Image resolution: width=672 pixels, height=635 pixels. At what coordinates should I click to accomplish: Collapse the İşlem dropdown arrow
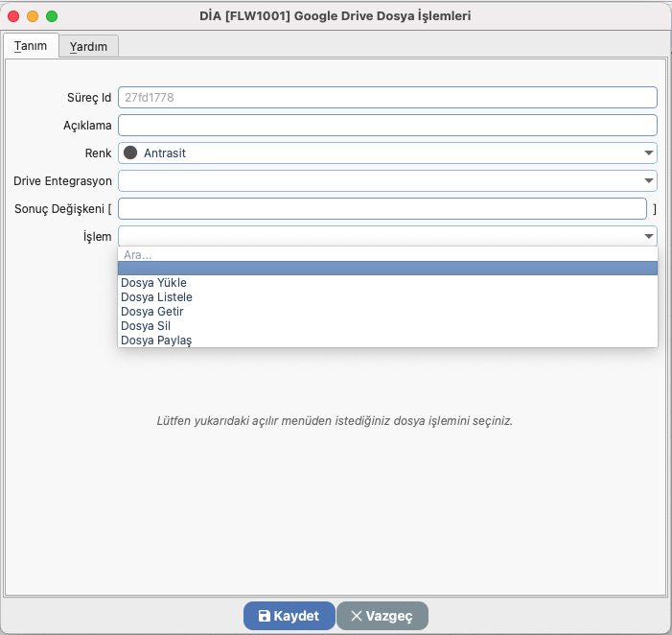click(648, 237)
